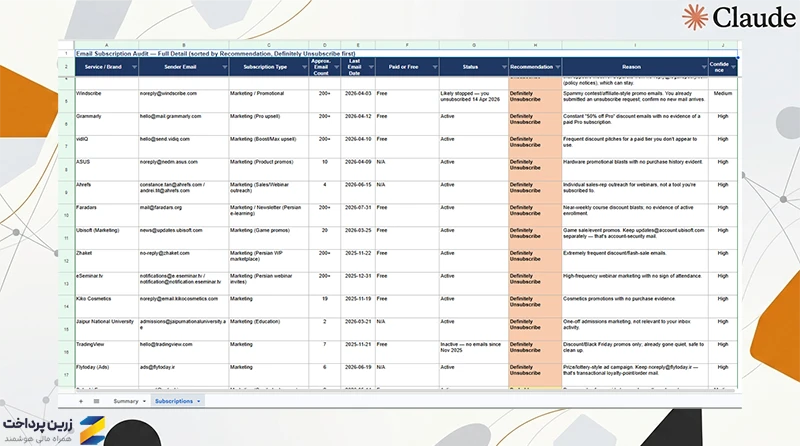Image resolution: width=800 pixels, height=446 pixels.
Task: Open the Status column filter dropdown
Action: (504, 67)
